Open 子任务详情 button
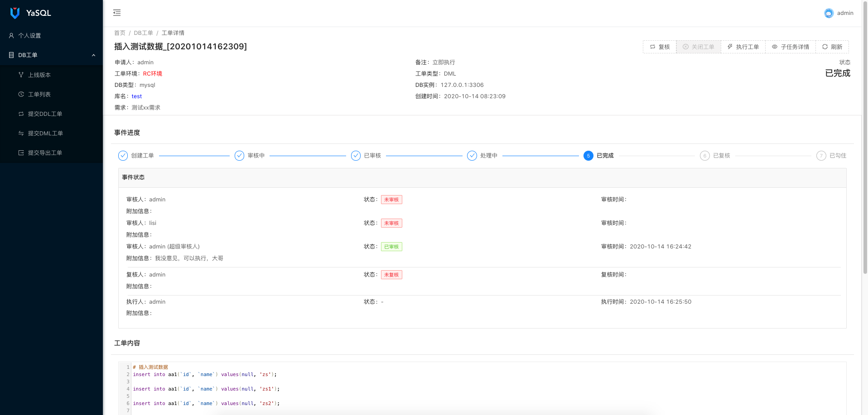 coord(791,47)
